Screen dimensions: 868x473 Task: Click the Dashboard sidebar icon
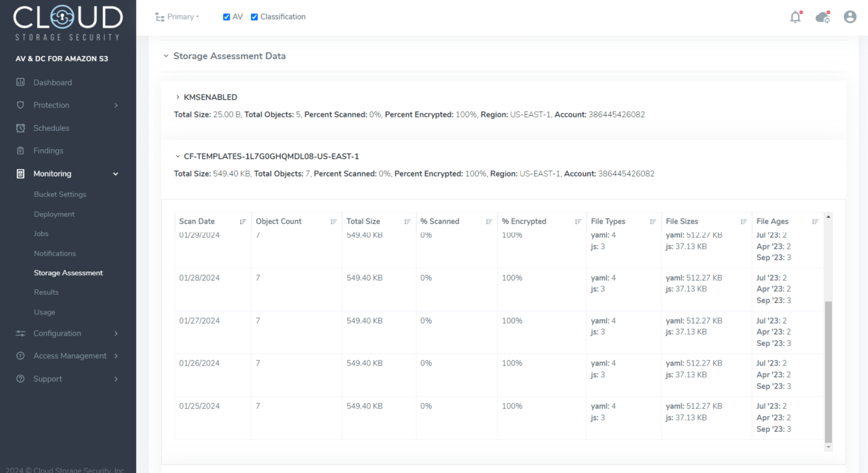point(21,82)
